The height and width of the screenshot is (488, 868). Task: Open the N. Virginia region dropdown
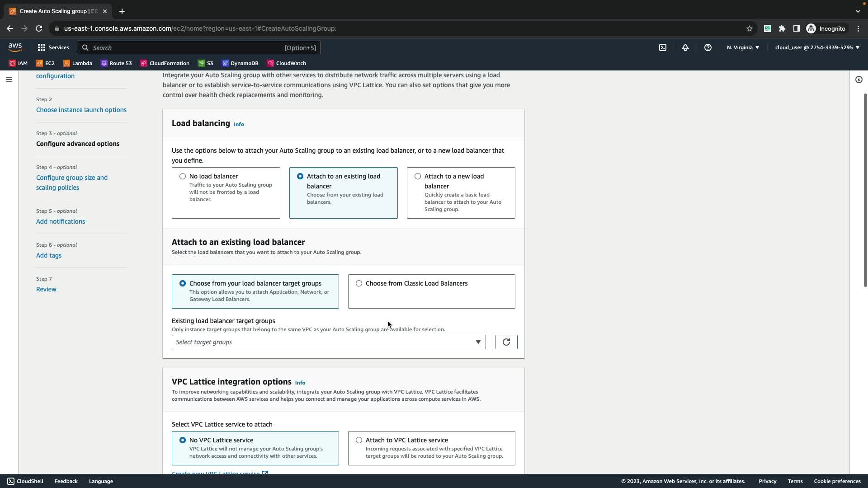pyautogui.click(x=743, y=47)
